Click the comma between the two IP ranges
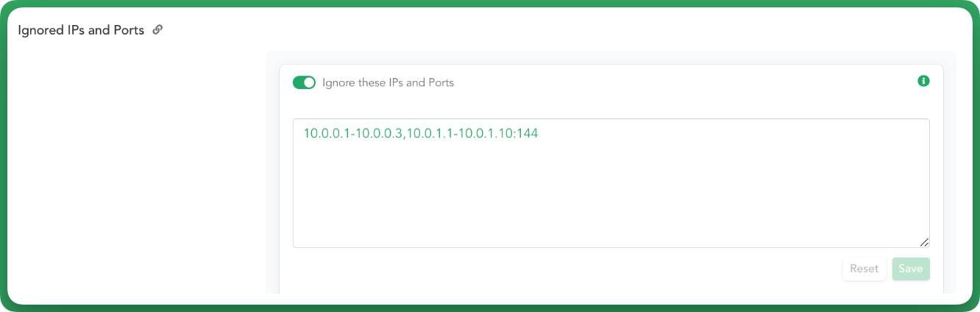Screen dimensions: 980x312 tap(405, 135)
